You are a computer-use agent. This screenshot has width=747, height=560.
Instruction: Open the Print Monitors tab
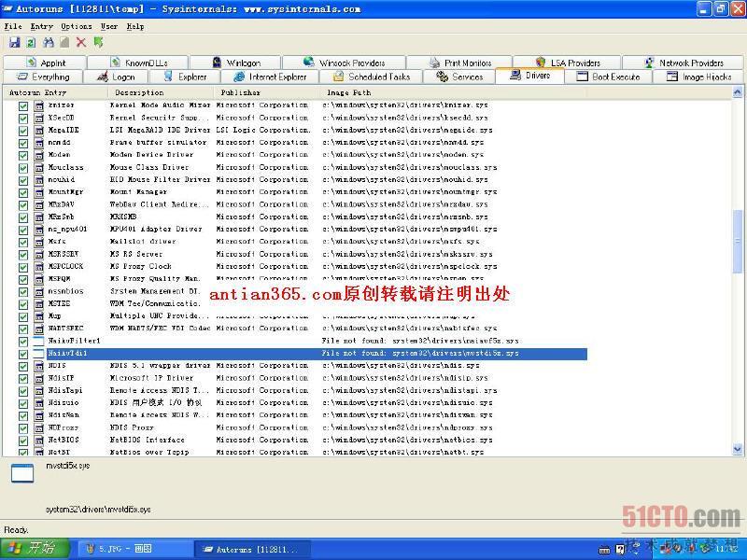[x=459, y=63]
